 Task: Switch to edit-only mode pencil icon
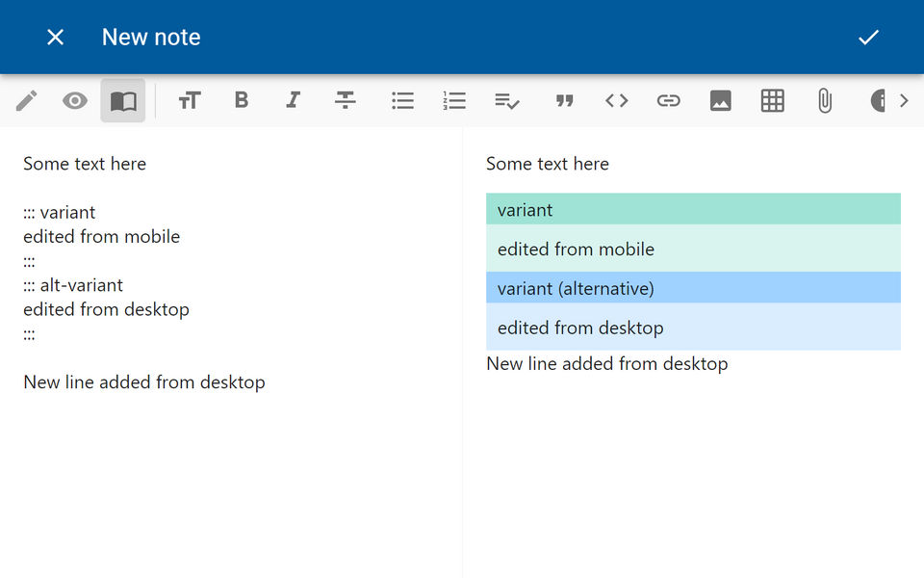coord(27,100)
